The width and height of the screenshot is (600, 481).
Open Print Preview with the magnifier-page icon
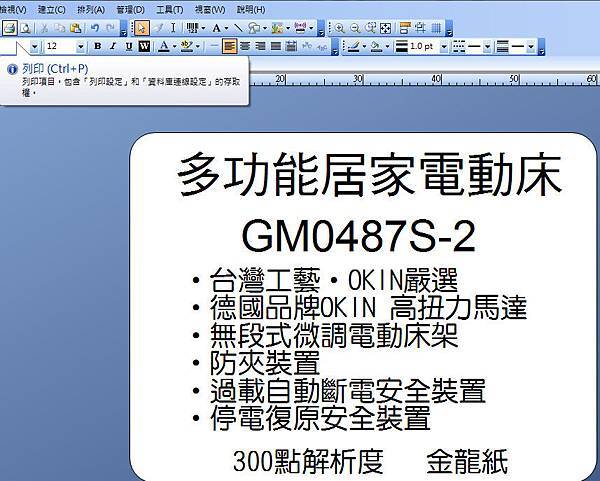(x=26, y=28)
